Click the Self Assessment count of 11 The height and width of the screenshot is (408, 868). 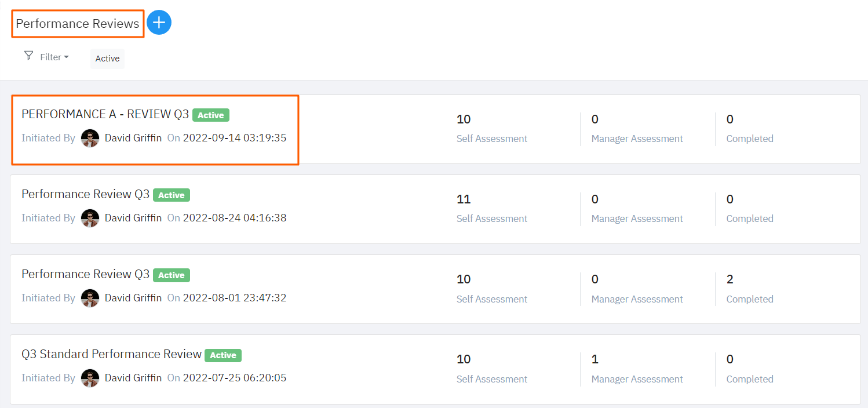pos(464,199)
